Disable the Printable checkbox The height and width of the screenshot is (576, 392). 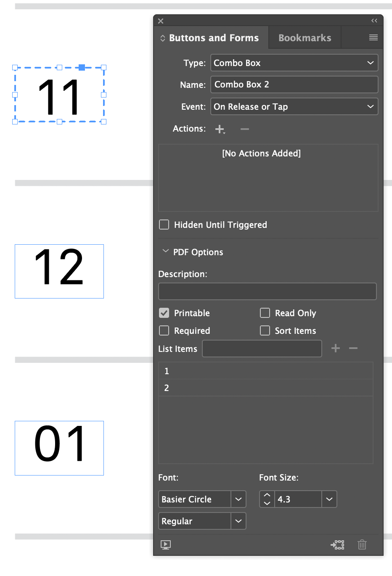click(164, 313)
